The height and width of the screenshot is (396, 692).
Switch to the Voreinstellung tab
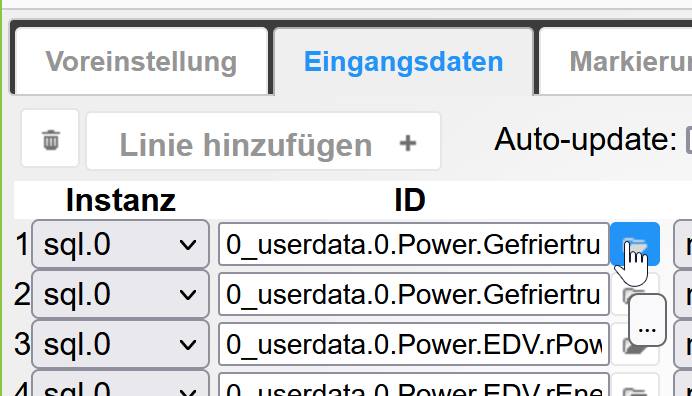141,61
